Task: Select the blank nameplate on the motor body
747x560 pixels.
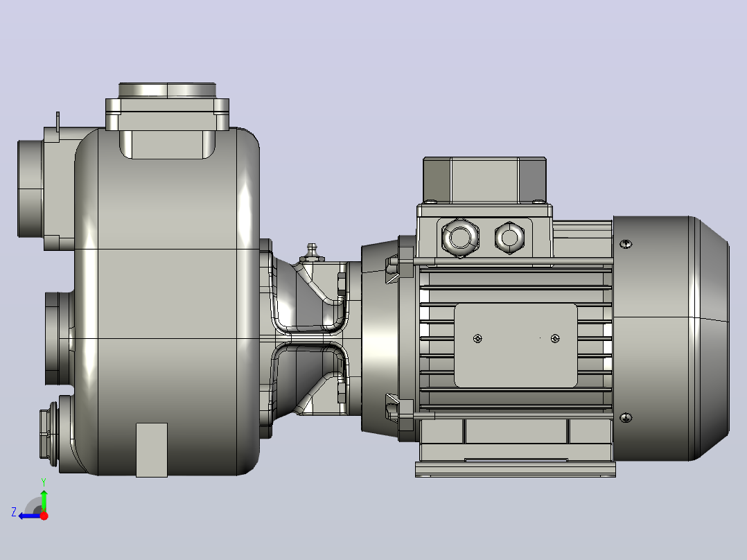Action: tap(516, 345)
